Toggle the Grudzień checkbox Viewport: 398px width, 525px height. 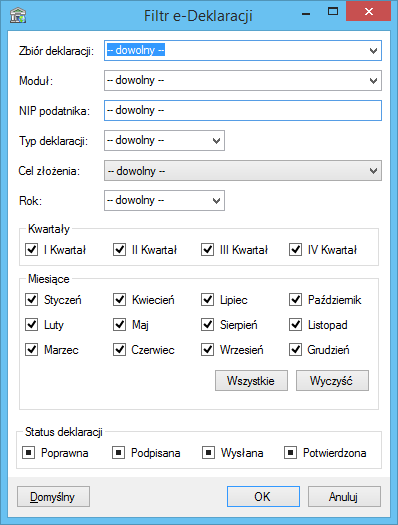pos(296,350)
